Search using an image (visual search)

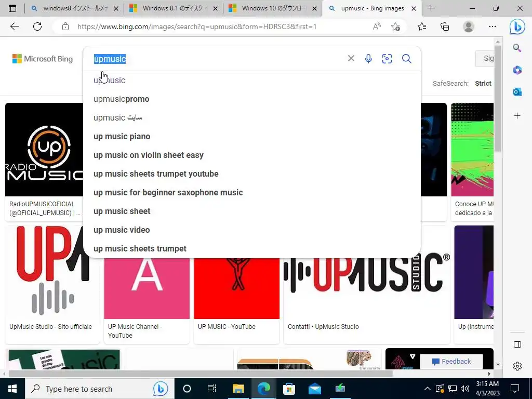pos(387,59)
